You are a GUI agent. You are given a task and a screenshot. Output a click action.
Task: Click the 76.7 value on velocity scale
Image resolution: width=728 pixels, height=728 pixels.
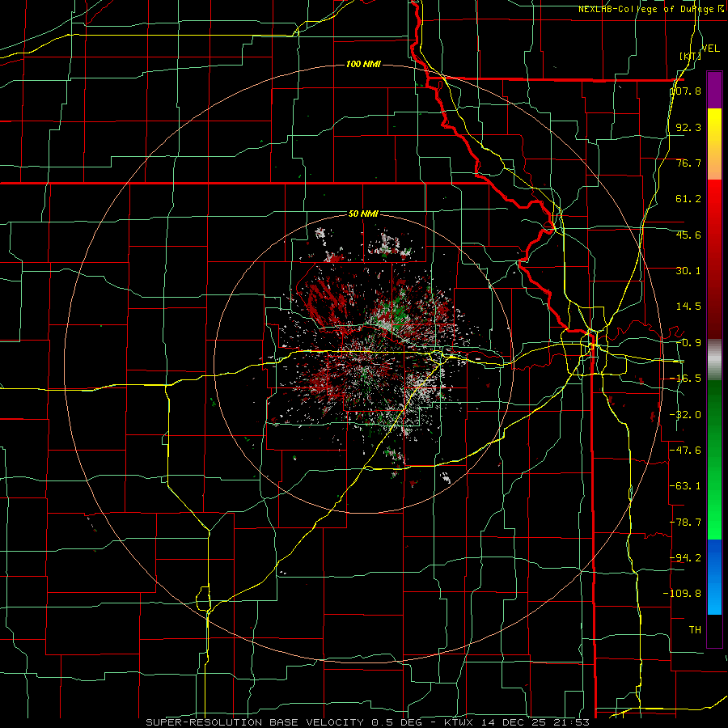point(688,163)
